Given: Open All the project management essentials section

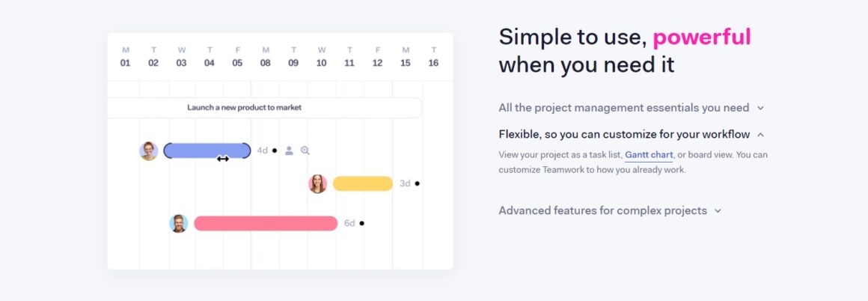Looking at the screenshot, I should coord(624,108).
